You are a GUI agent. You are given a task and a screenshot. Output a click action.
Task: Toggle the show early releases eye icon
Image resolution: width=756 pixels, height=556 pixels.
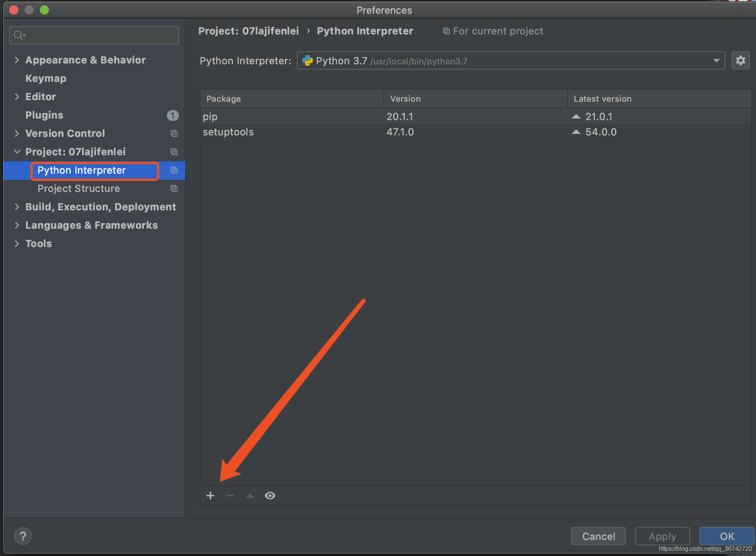pyautogui.click(x=270, y=496)
